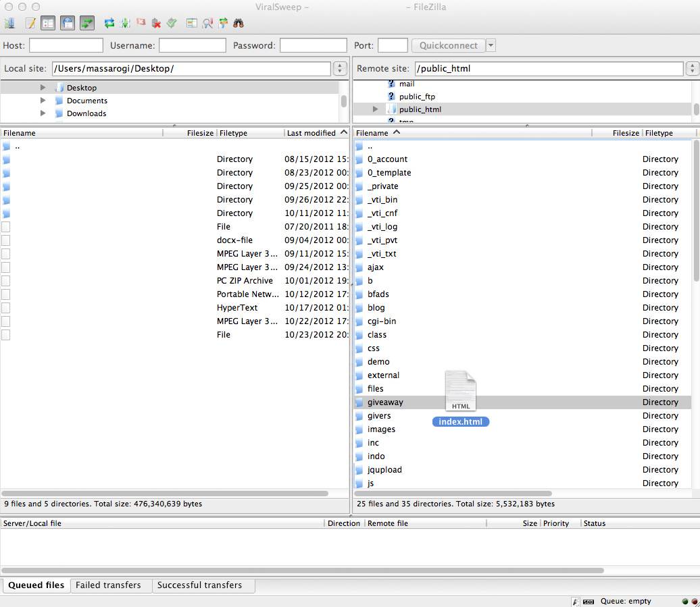Switch to the Queued files tab
The image size is (700, 607).
[x=36, y=585]
